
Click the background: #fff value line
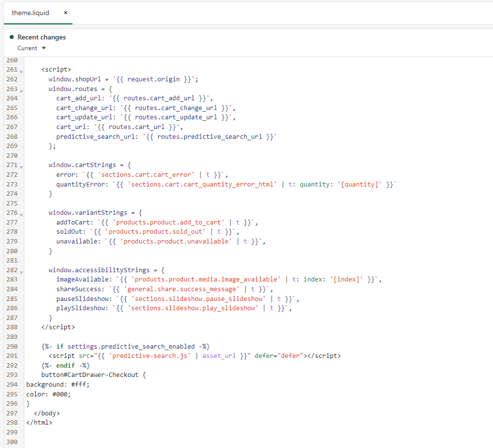coord(58,385)
